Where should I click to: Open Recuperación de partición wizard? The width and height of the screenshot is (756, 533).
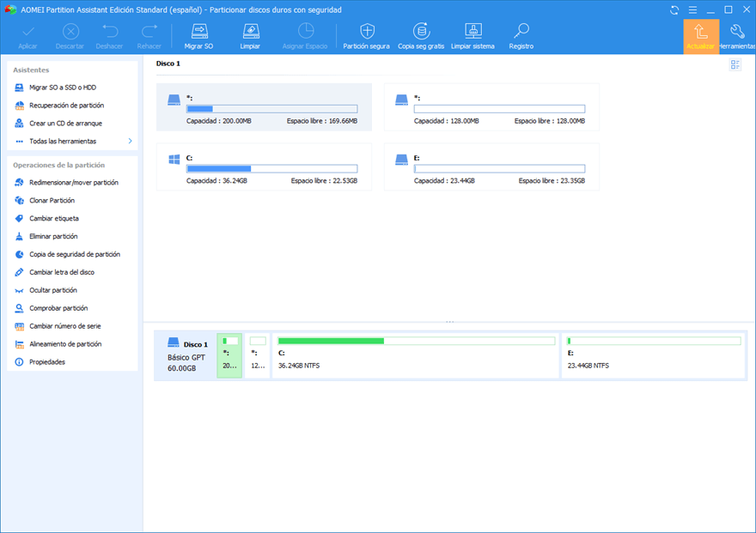pyautogui.click(x=66, y=105)
